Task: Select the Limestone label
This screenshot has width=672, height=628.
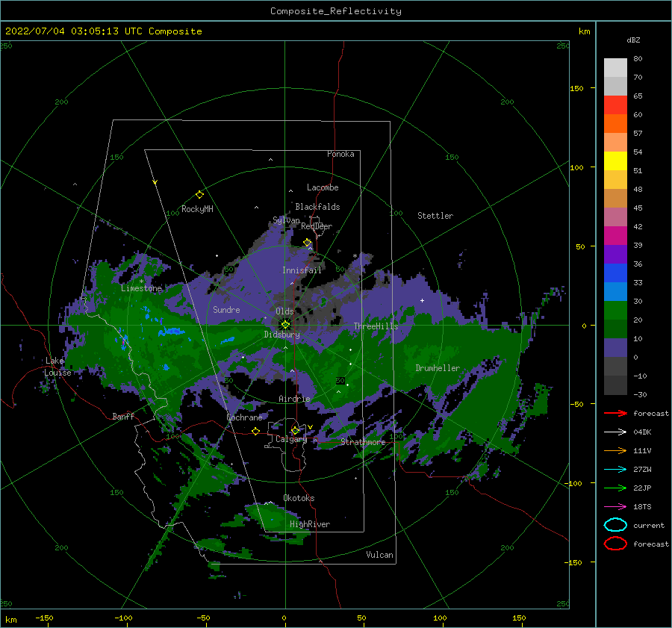Action: (141, 288)
